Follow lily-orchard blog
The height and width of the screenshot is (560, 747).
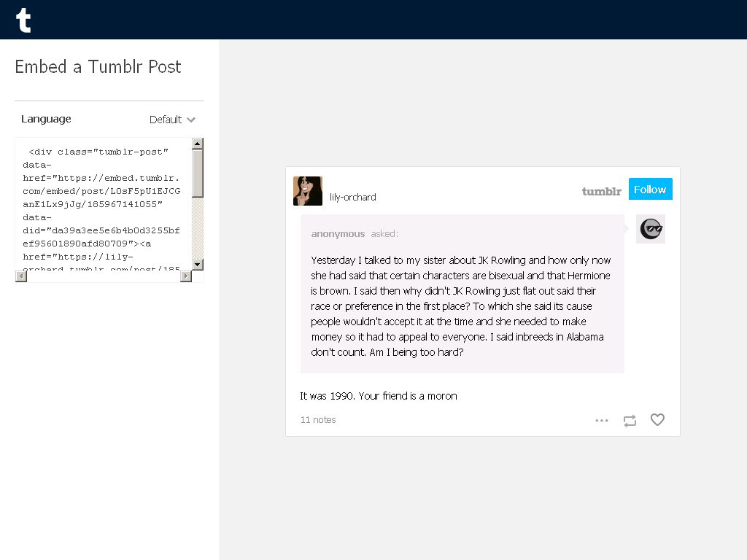coord(650,189)
